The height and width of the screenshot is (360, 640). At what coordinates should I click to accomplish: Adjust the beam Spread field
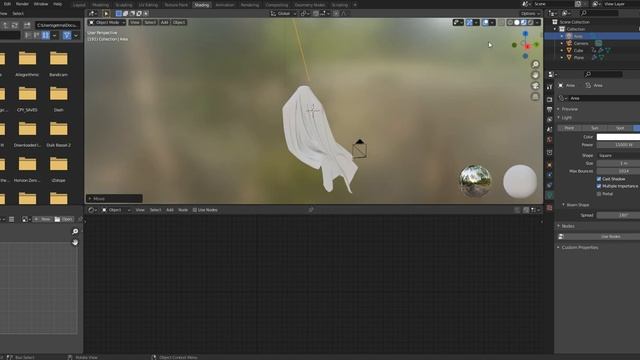[x=618, y=215]
